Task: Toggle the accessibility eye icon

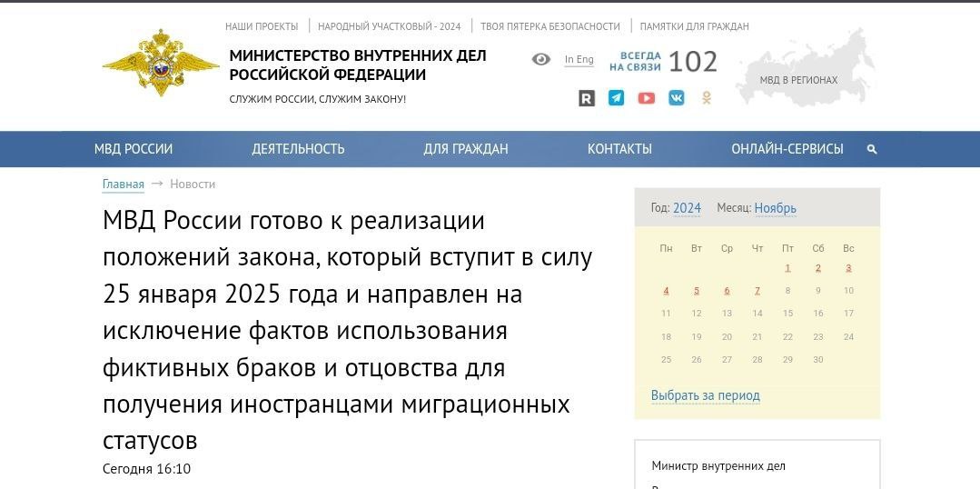Action: pyautogui.click(x=540, y=60)
